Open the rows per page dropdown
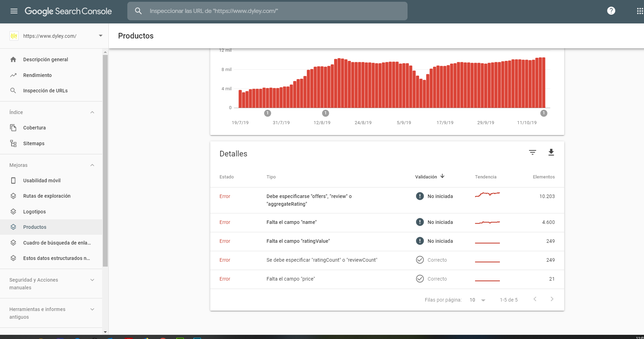 [x=477, y=300]
